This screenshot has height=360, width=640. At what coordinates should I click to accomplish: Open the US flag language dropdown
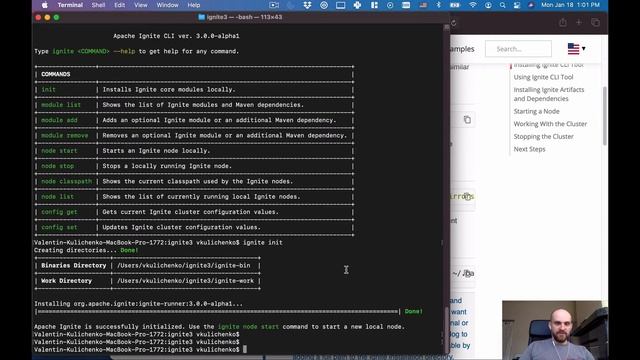pyautogui.click(x=576, y=49)
